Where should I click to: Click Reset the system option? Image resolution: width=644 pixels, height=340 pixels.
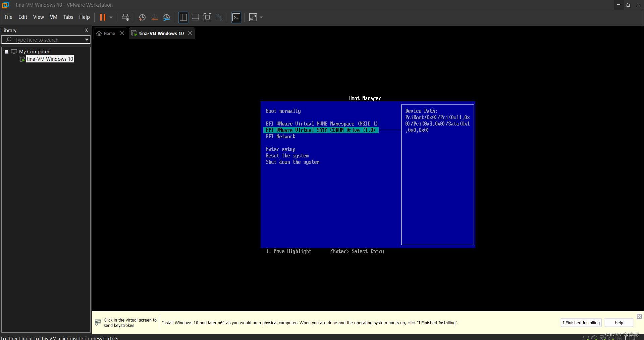tap(287, 156)
